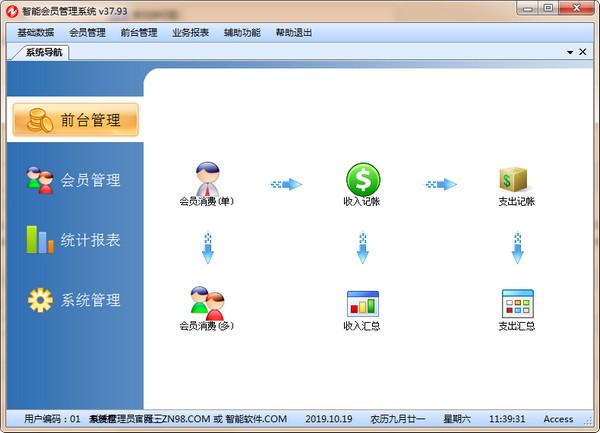The image size is (600, 433).
Task: Open 支出记帐 box icon
Action: tap(514, 179)
